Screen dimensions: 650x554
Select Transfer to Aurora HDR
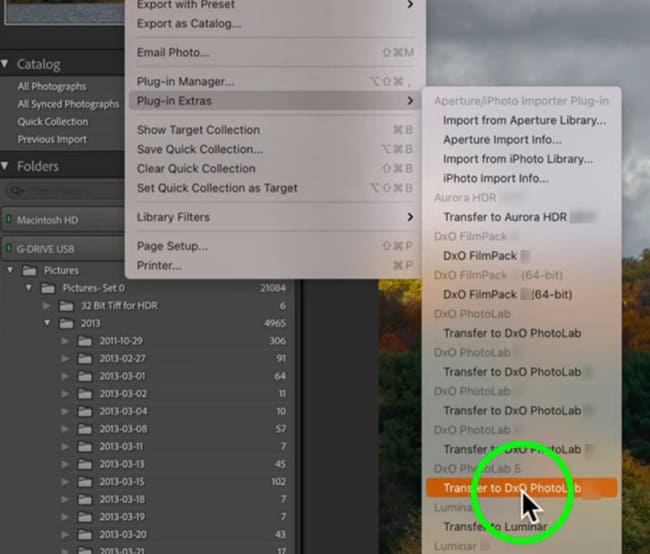tap(522, 217)
